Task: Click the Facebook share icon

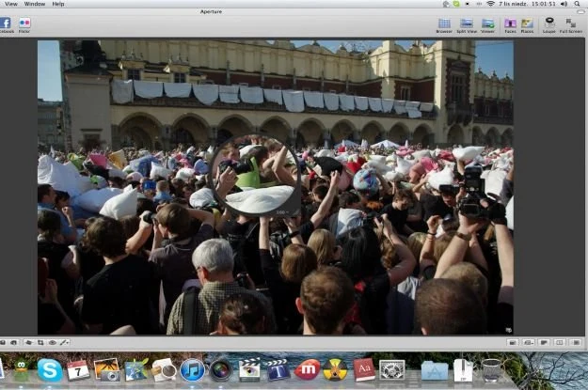Action: [6, 23]
